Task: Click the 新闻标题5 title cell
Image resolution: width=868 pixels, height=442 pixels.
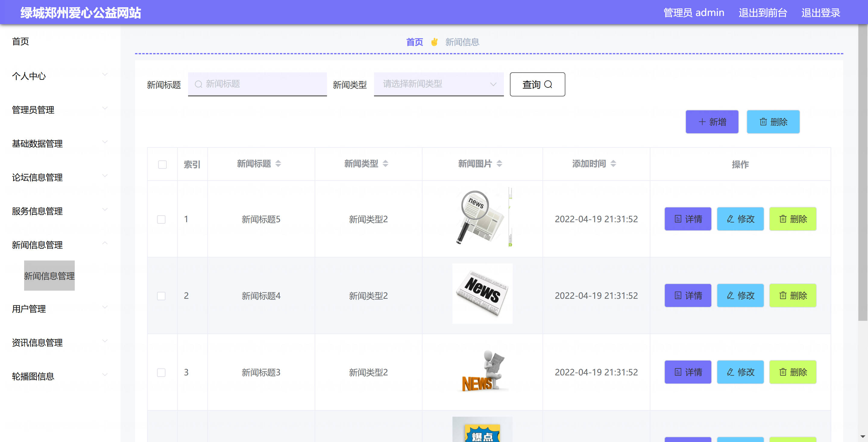Action: pyautogui.click(x=261, y=219)
